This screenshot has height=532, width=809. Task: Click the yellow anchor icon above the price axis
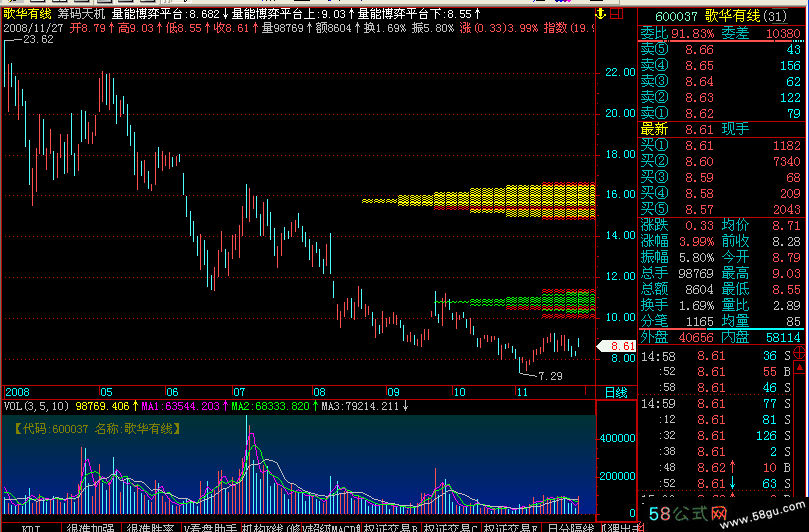[600, 14]
